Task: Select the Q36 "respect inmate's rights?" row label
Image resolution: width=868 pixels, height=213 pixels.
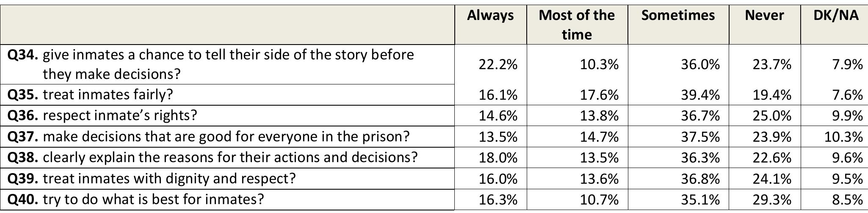Action: (120, 115)
